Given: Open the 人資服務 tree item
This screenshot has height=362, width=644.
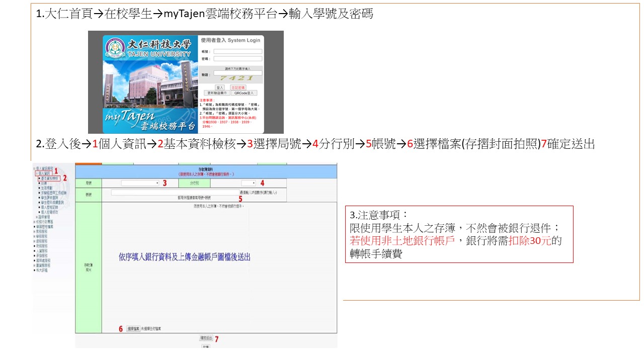Looking at the screenshot, I should [42, 251].
